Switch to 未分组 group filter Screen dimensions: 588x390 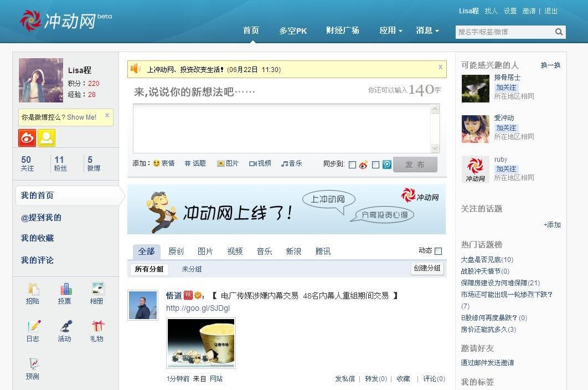(192, 269)
